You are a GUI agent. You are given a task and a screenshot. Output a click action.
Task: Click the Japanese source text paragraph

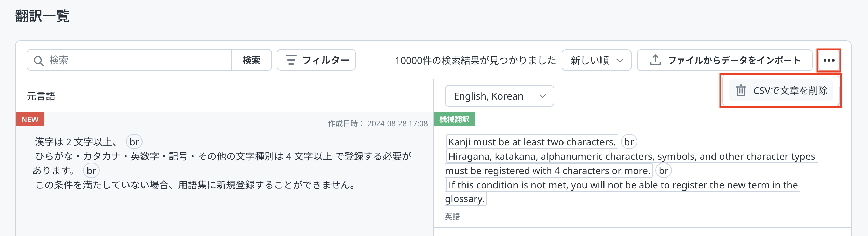point(222,163)
